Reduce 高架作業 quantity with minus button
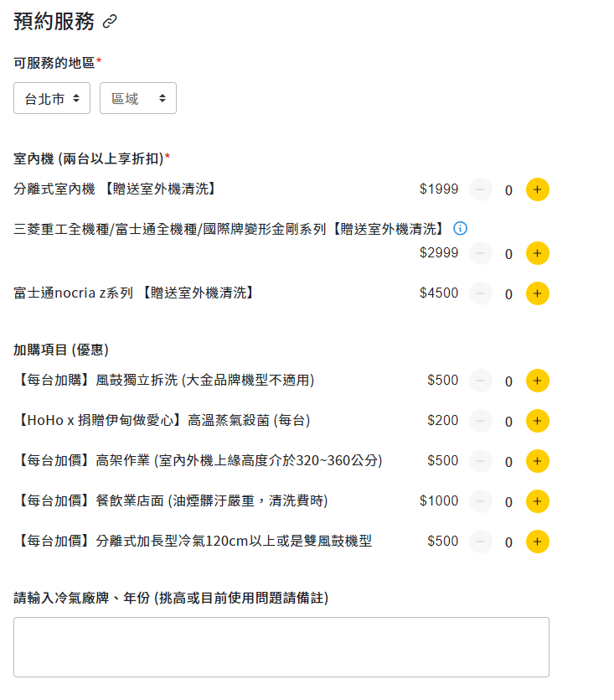Image resolution: width=614 pixels, height=700 pixels. coord(481,461)
